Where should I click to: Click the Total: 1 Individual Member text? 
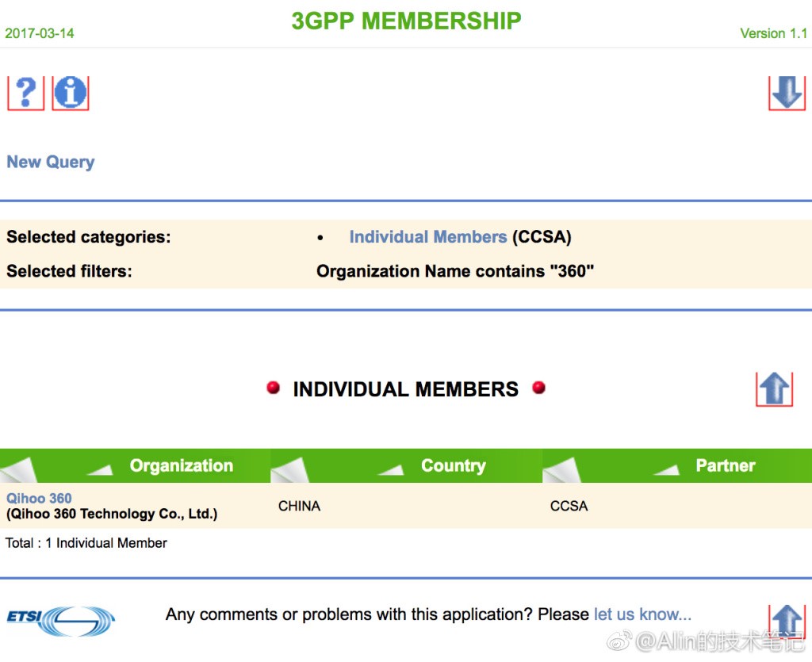pyautogui.click(x=86, y=543)
